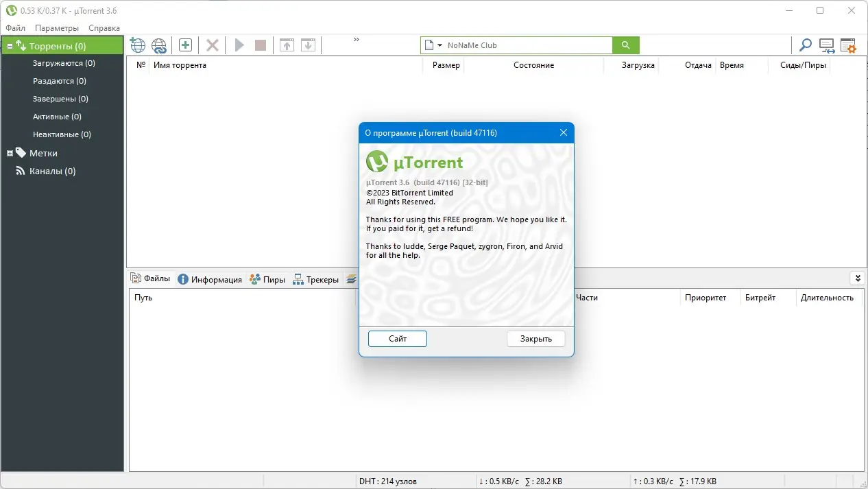Click the Сайт button in About dialog
Screen dimensions: 868x489
[x=398, y=339]
